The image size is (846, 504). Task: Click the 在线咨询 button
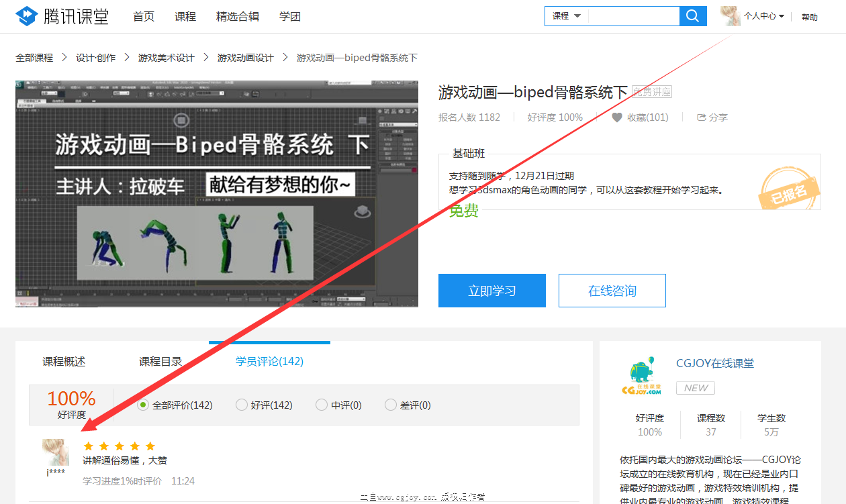tap(612, 290)
